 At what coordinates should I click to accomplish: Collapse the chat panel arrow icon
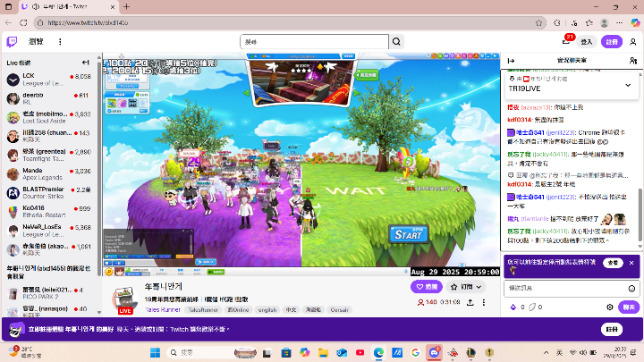click(511, 61)
